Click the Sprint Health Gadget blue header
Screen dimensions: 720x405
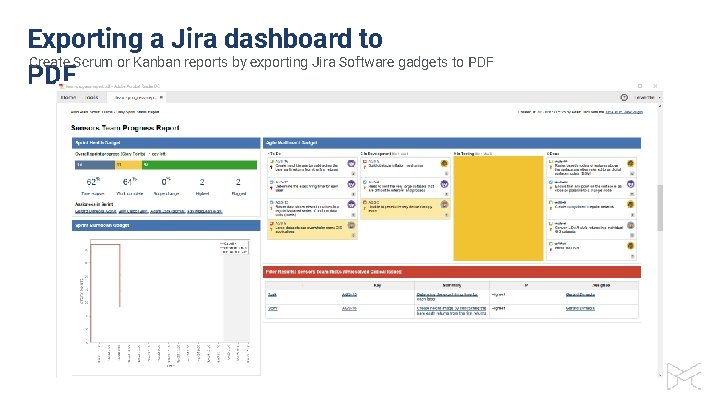pyautogui.click(x=166, y=143)
